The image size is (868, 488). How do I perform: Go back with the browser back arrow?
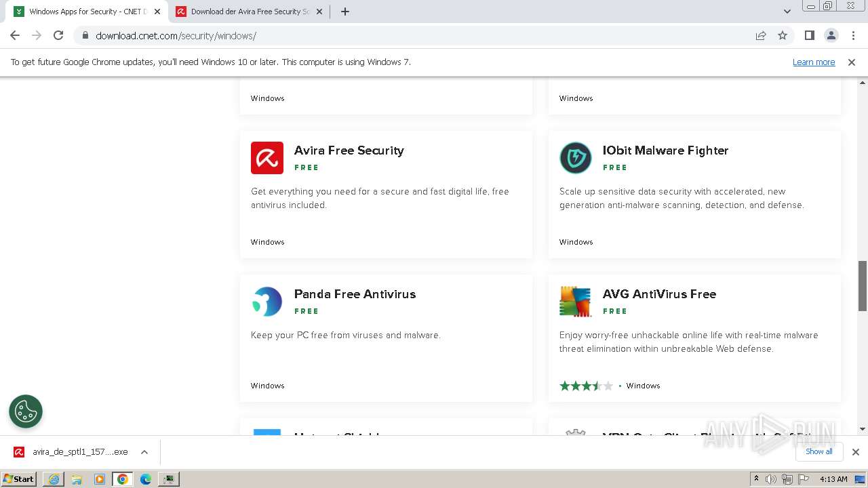[x=15, y=35]
